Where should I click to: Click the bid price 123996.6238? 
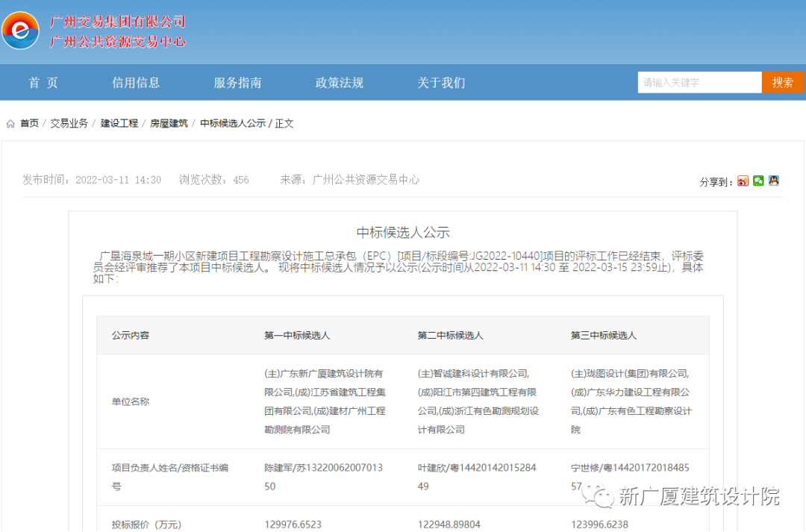pos(599,525)
